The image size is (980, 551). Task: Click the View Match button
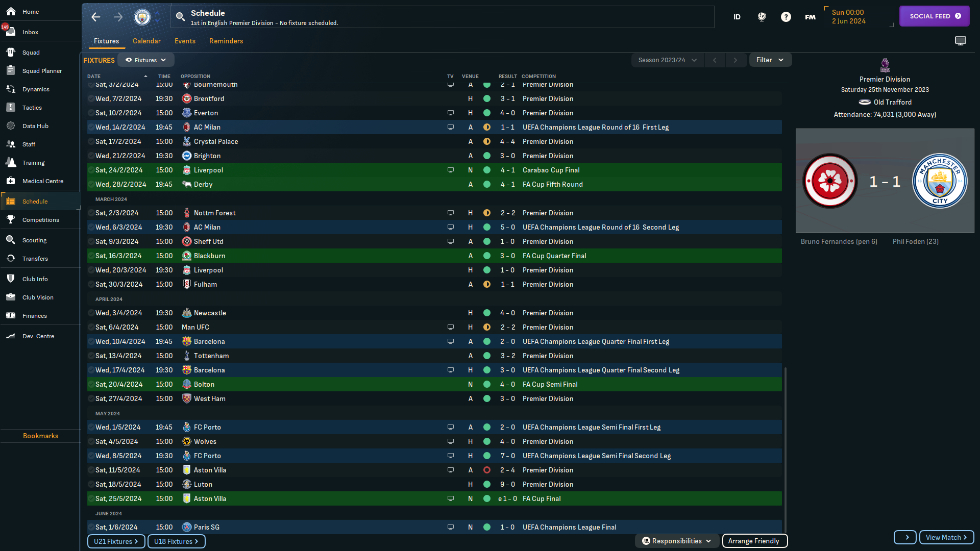click(946, 537)
